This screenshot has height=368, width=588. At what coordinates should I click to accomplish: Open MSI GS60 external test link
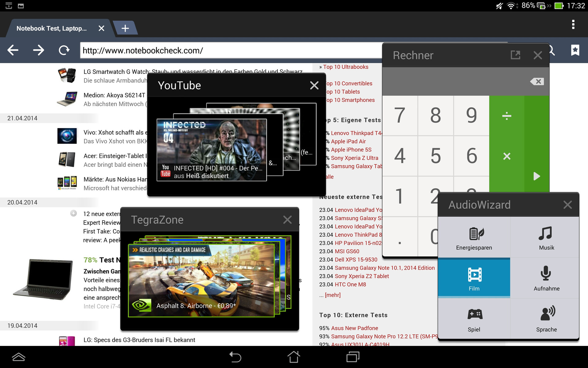[x=347, y=251]
